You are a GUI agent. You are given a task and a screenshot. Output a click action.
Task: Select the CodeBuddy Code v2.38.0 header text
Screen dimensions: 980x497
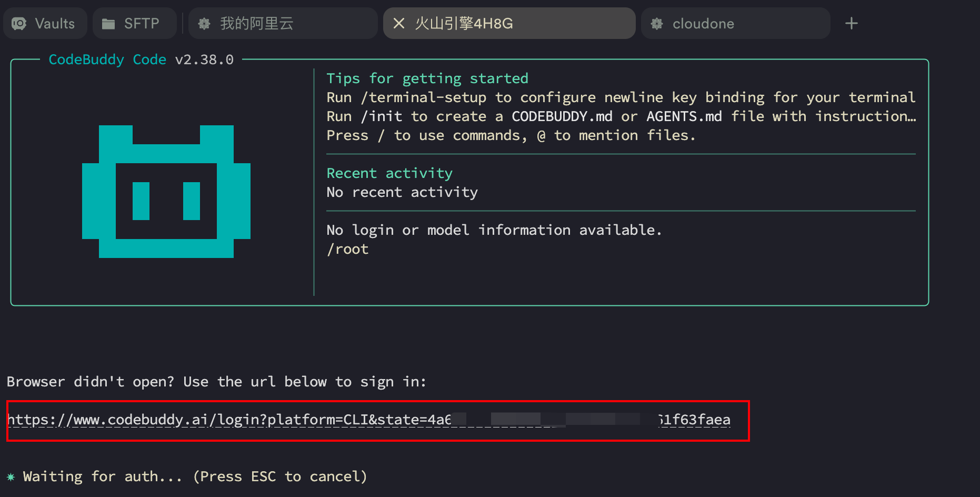pyautogui.click(x=140, y=59)
